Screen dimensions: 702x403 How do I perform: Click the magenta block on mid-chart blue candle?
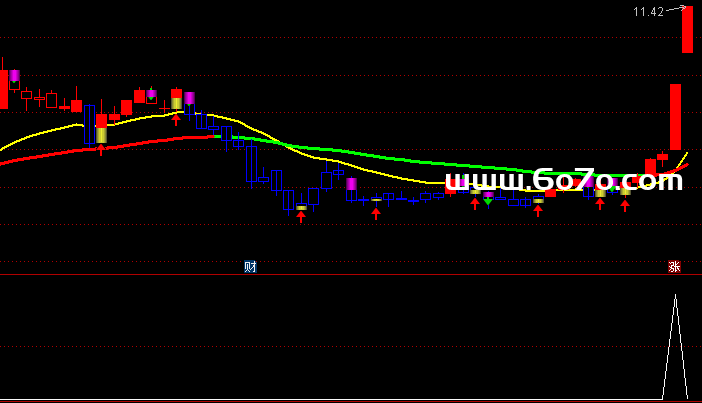351,184
